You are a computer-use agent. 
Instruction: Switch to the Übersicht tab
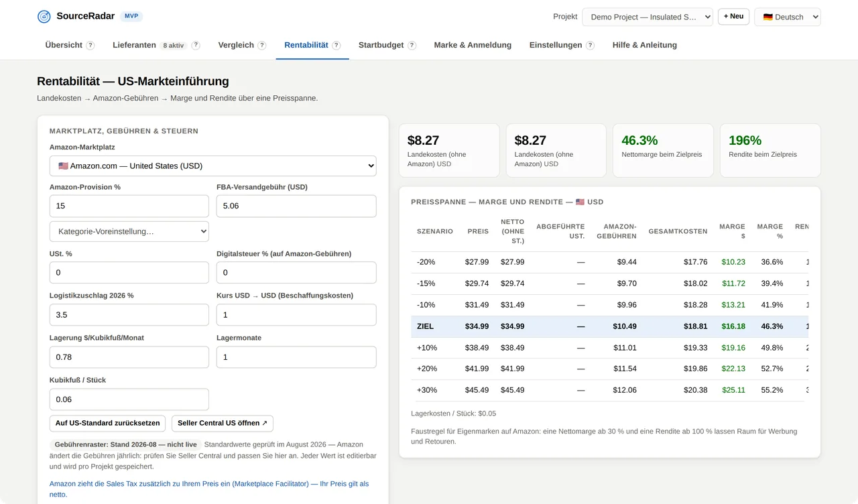[64, 45]
